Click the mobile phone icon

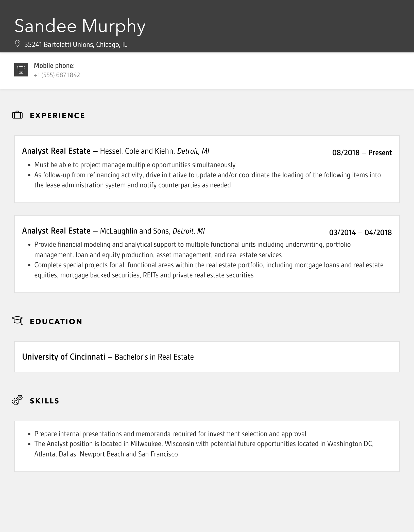point(21,69)
